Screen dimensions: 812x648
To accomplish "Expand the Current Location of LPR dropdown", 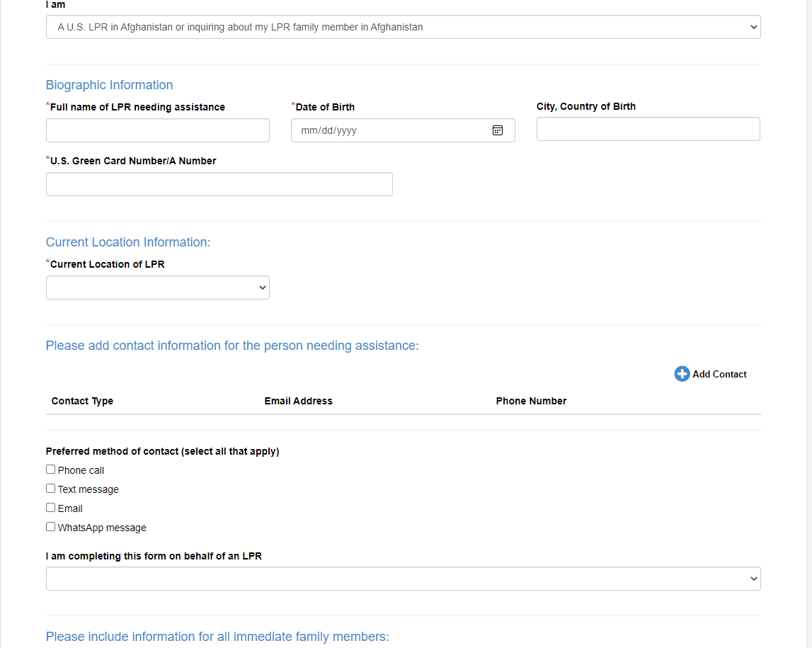I will 157,288.
